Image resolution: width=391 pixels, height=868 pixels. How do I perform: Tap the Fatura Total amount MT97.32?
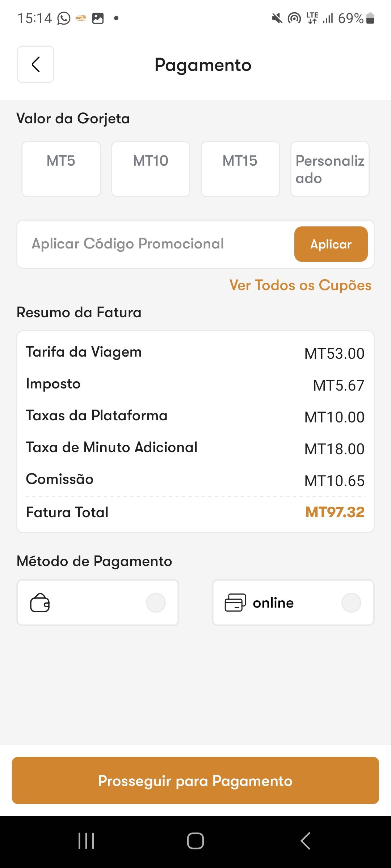[x=335, y=512]
